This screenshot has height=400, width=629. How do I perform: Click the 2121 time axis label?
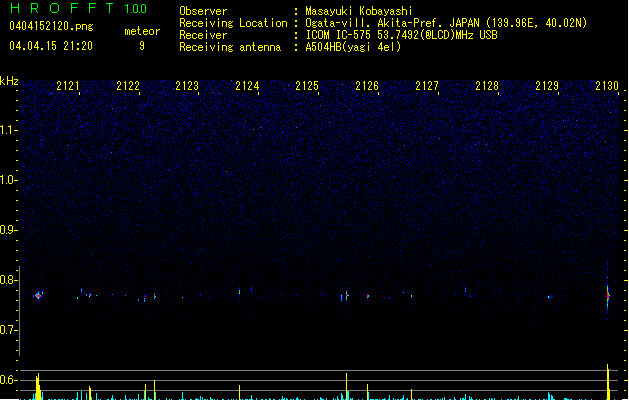(x=68, y=86)
